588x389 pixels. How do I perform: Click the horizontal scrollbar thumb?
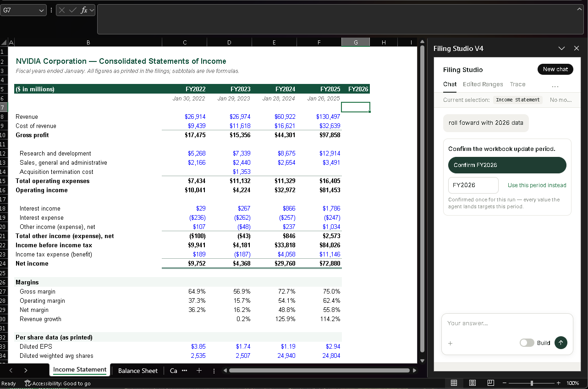(319, 371)
